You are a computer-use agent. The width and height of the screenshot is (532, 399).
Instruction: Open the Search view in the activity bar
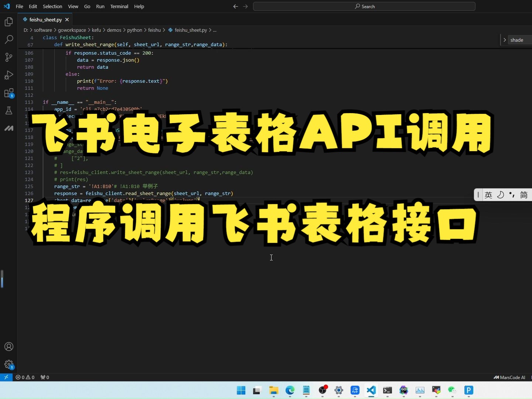coord(9,40)
